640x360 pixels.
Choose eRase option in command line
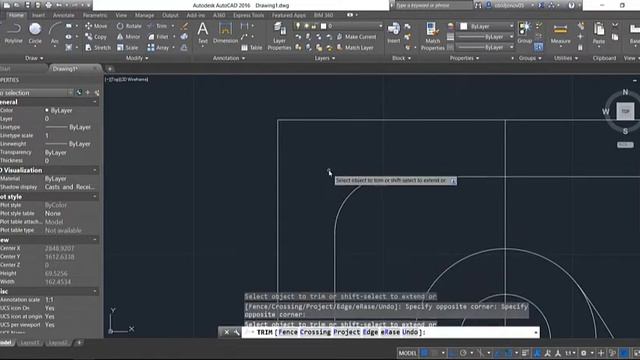coord(390,332)
